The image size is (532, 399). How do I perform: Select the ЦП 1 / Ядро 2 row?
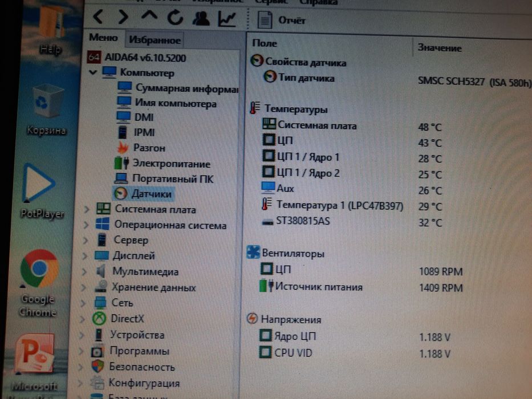pos(301,173)
